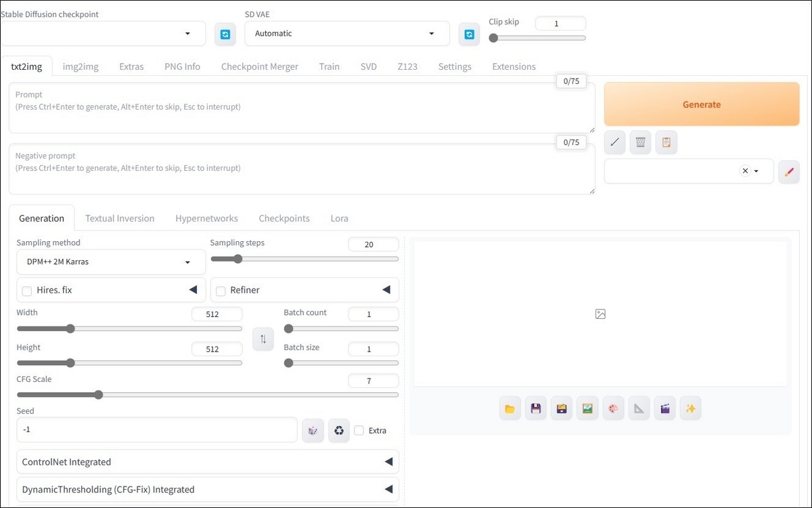Click the Generate button
This screenshot has width=812, height=508.
click(x=701, y=104)
